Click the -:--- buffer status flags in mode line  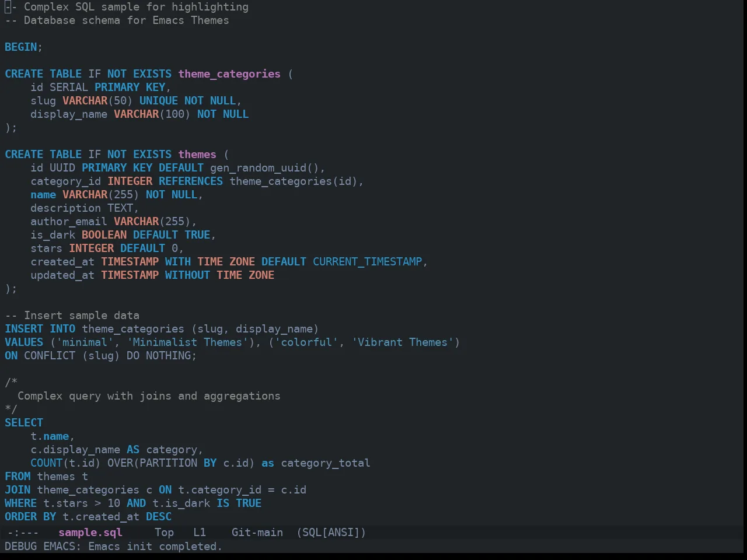(23, 532)
